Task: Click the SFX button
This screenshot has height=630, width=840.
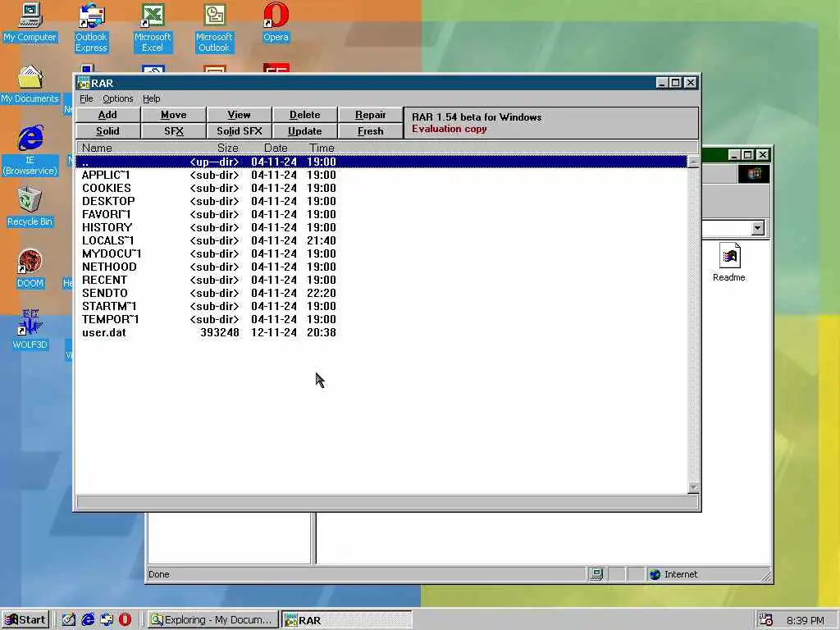Action: pos(174,131)
